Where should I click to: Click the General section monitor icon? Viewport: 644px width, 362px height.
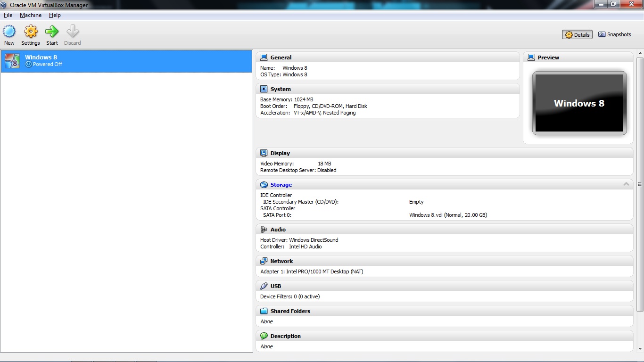coord(264,58)
